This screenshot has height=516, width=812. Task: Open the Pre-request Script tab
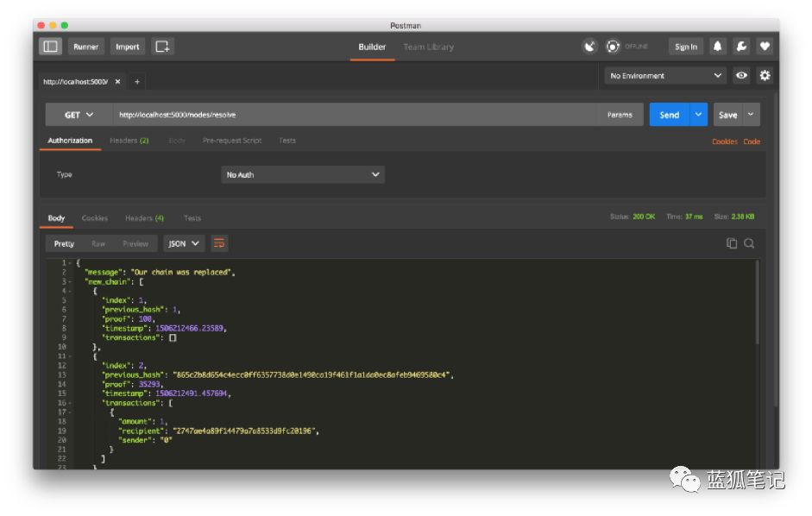pyautogui.click(x=232, y=141)
